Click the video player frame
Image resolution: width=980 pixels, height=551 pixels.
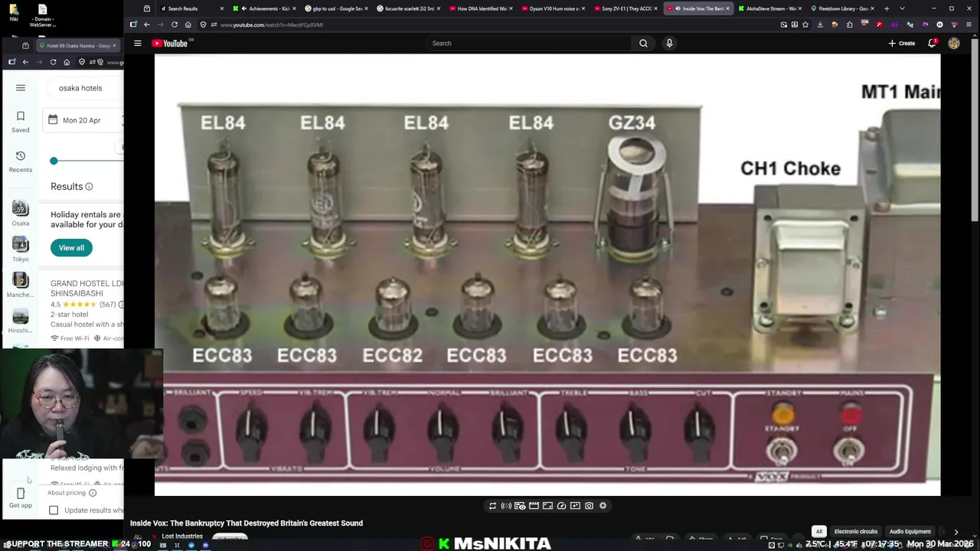(547, 275)
